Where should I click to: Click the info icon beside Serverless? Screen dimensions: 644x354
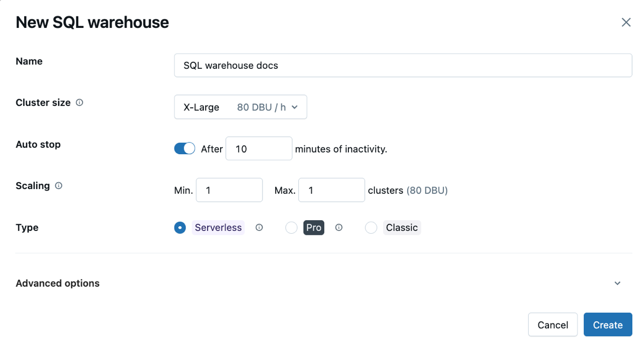click(x=259, y=227)
